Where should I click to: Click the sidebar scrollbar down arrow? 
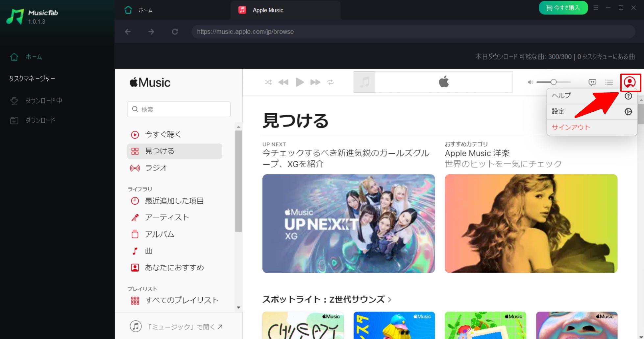239,307
